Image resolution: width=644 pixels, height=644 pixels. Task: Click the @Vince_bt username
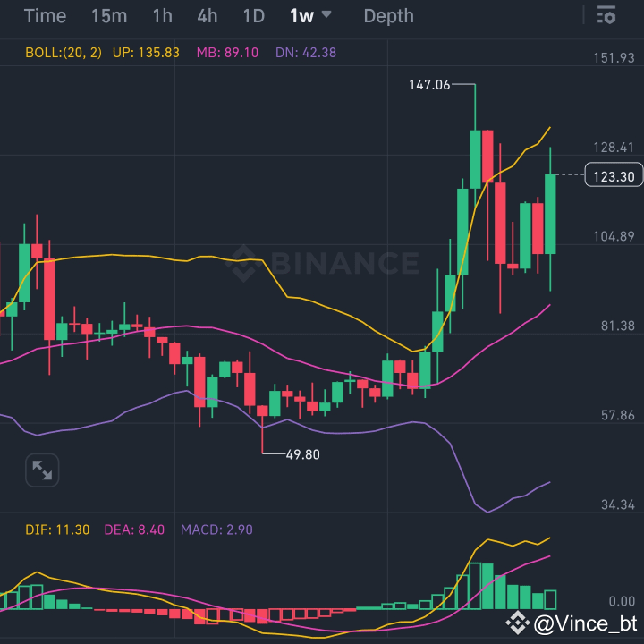coord(586,623)
